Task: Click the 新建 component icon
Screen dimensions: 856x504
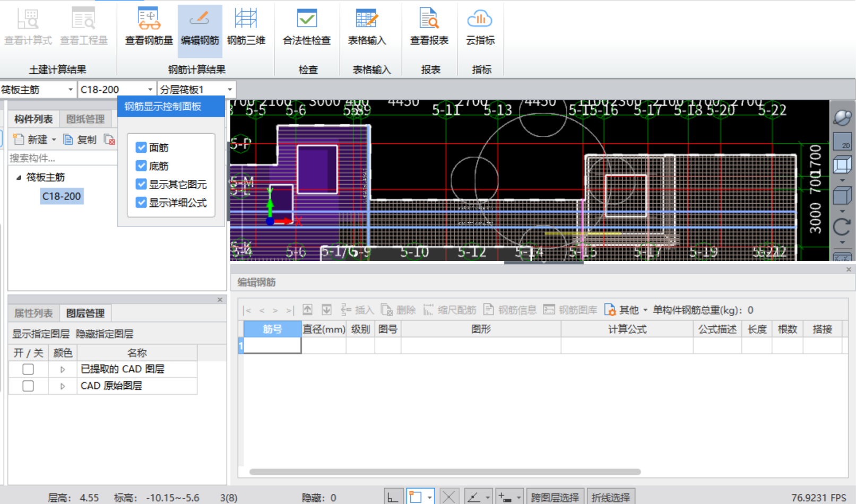Action: [19, 140]
